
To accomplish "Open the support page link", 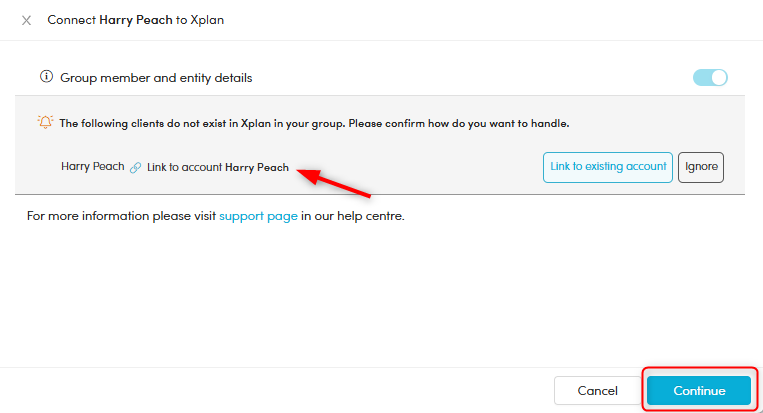I will (258, 215).
